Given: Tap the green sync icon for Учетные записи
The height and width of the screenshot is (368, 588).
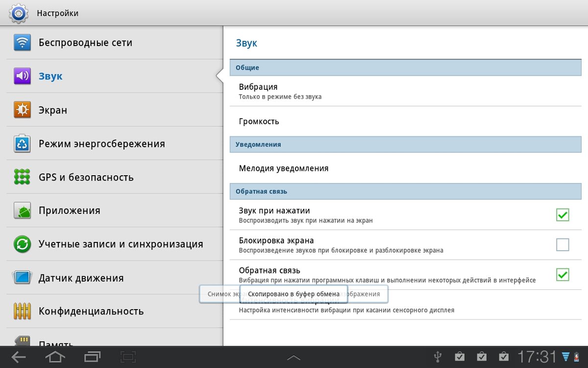Looking at the screenshot, I should pos(22,244).
